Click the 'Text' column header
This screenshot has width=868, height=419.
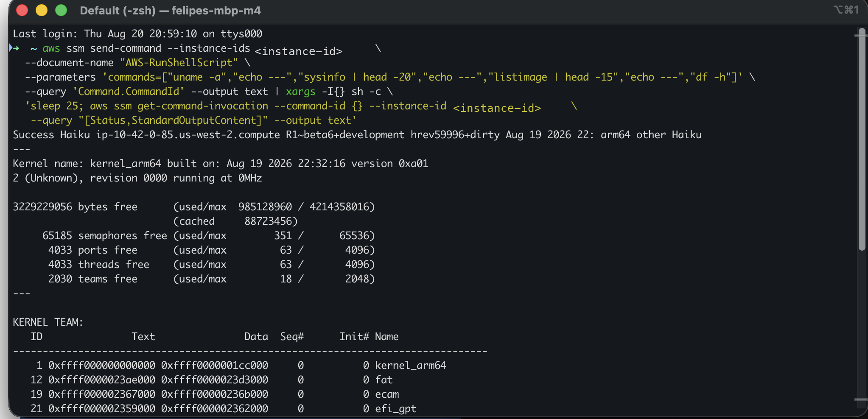pyautogui.click(x=143, y=337)
